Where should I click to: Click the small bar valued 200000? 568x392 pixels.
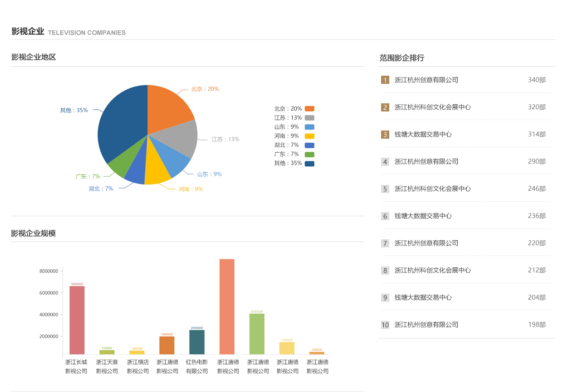317,353
